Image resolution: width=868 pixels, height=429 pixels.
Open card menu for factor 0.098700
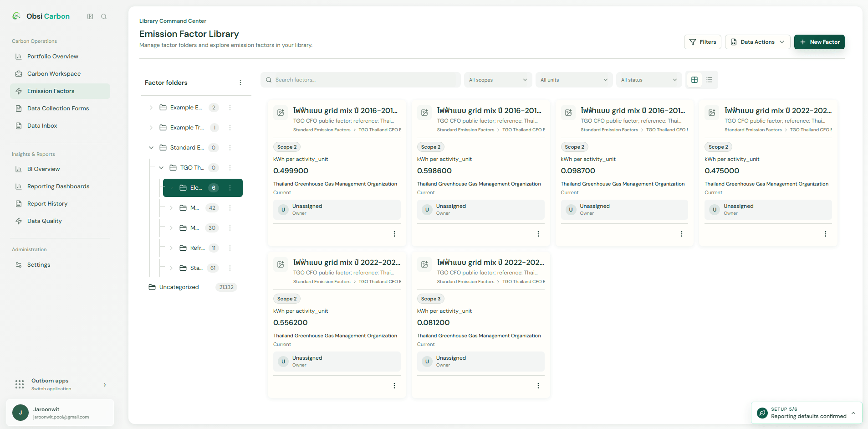tap(682, 234)
